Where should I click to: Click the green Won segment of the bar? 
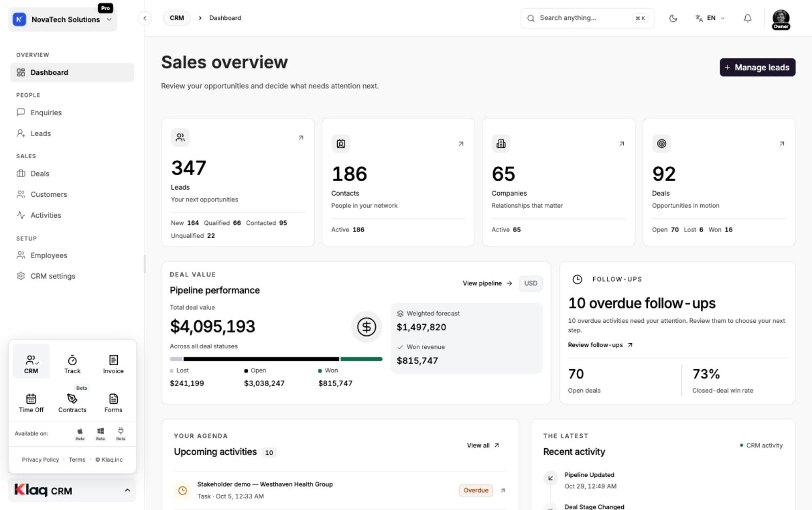362,359
